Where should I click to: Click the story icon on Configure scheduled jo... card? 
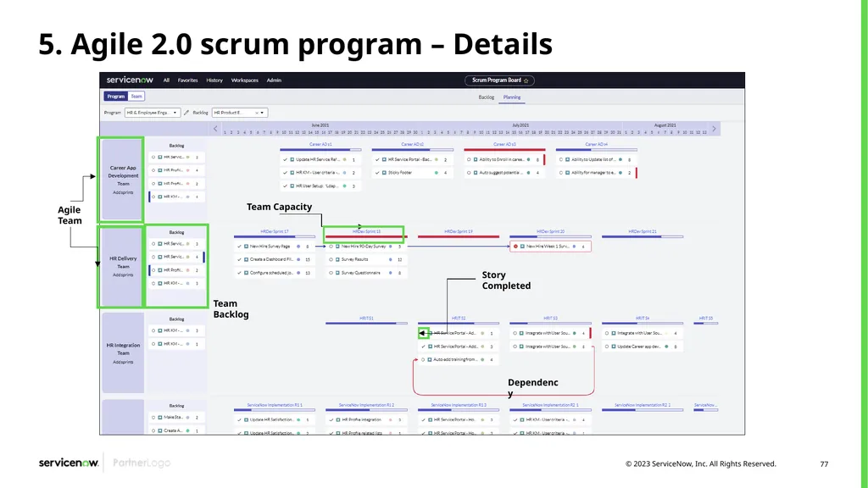(247, 273)
